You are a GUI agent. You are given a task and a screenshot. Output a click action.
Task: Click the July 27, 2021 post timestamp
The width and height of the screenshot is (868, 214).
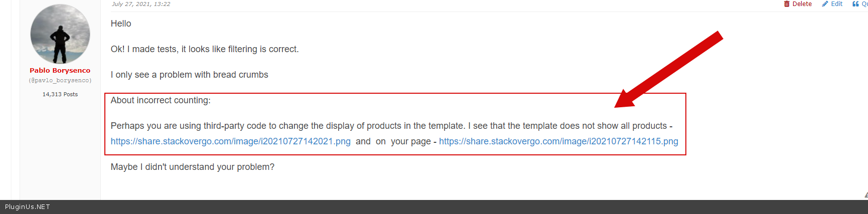click(x=141, y=4)
